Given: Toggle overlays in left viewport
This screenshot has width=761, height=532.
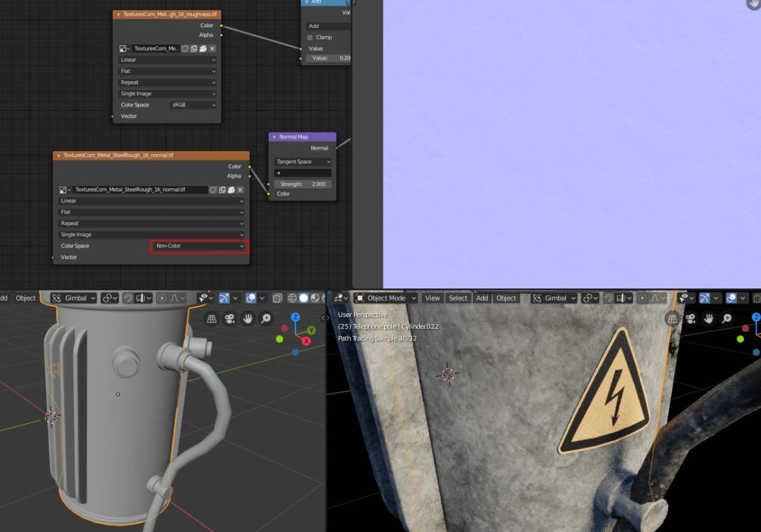Looking at the screenshot, I should (250, 298).
